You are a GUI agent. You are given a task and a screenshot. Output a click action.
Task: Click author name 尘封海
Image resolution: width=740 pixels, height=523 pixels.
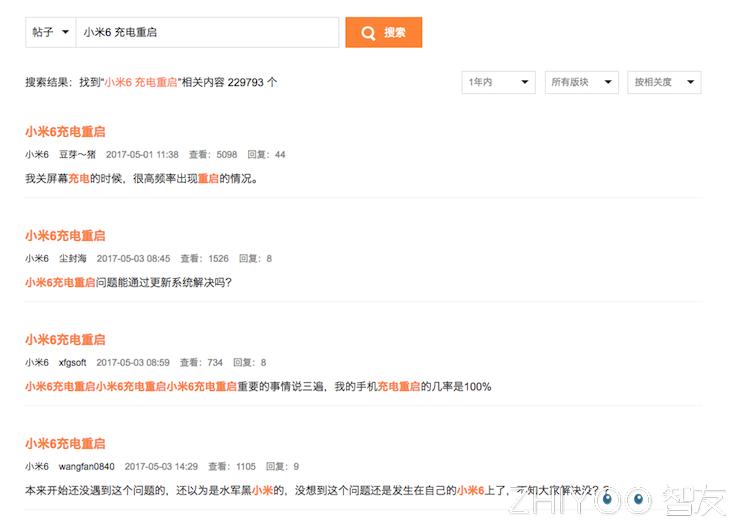click(73, 258)
